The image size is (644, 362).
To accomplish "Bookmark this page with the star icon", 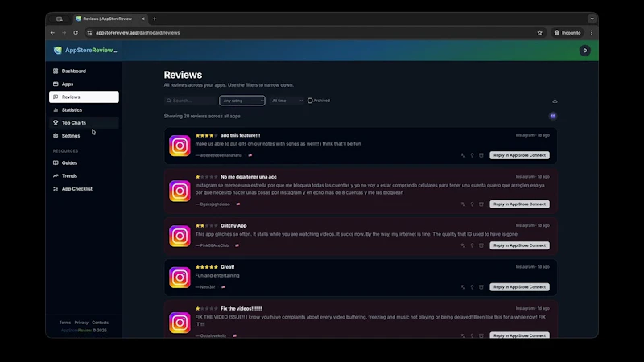I will pos(539,33).
